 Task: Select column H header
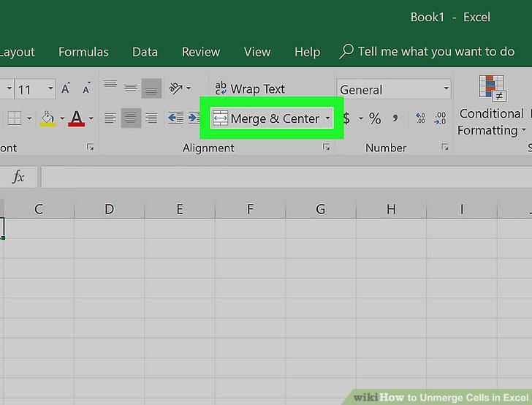point(391,209)
